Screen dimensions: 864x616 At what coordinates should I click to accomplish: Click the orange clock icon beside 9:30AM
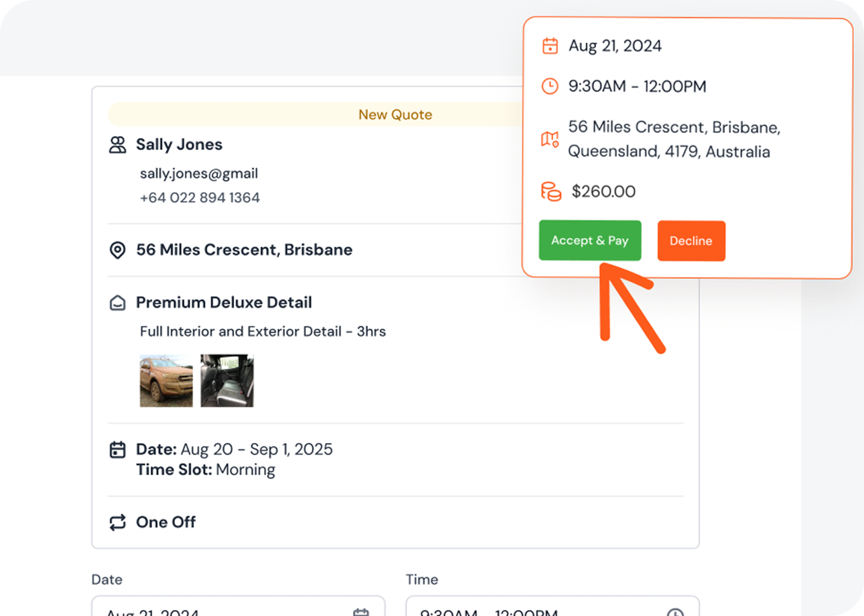pos(550,86)
